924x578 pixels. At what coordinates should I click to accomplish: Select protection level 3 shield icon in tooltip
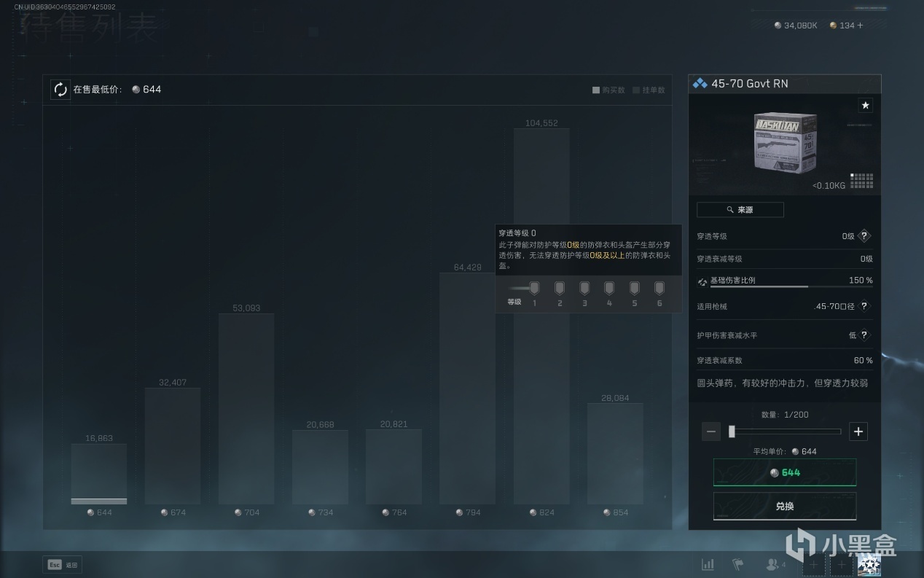[x=584, y=289]
